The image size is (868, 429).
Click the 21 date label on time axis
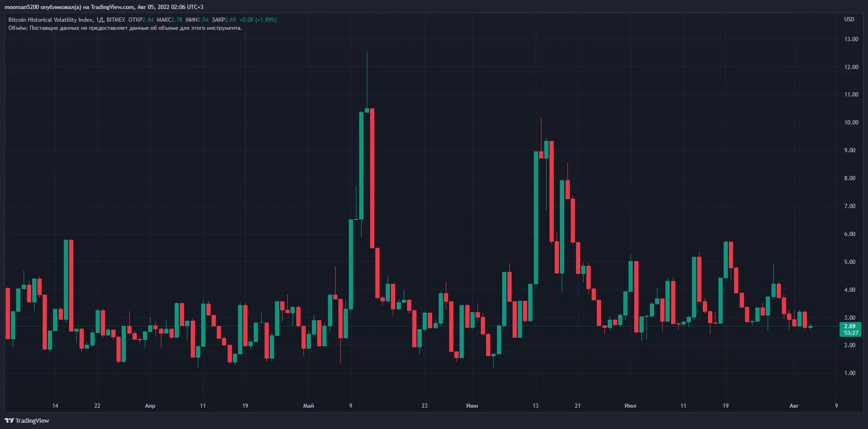click(x=577, y=406)
